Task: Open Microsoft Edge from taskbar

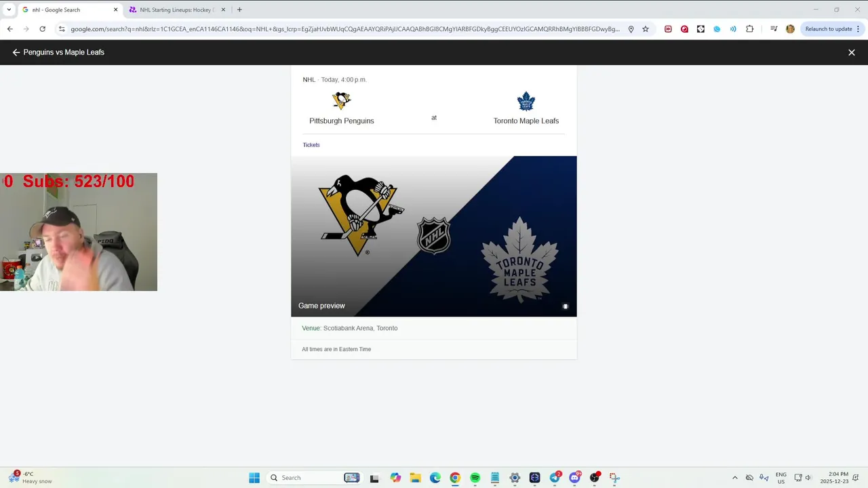Action: [435, 478]
